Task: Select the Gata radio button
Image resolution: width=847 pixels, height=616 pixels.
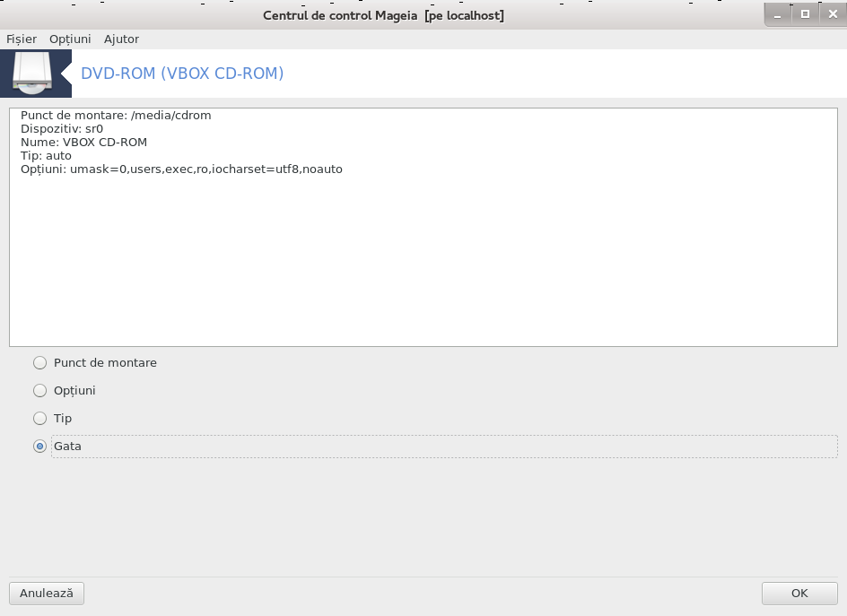Action: [x=40, y=447]
